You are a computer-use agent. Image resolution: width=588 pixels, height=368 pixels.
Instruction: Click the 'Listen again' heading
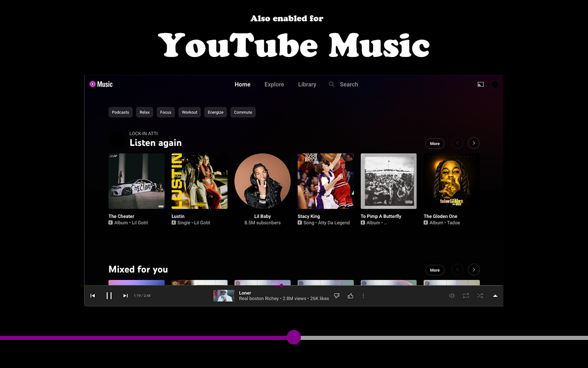(x=155, y=143)
